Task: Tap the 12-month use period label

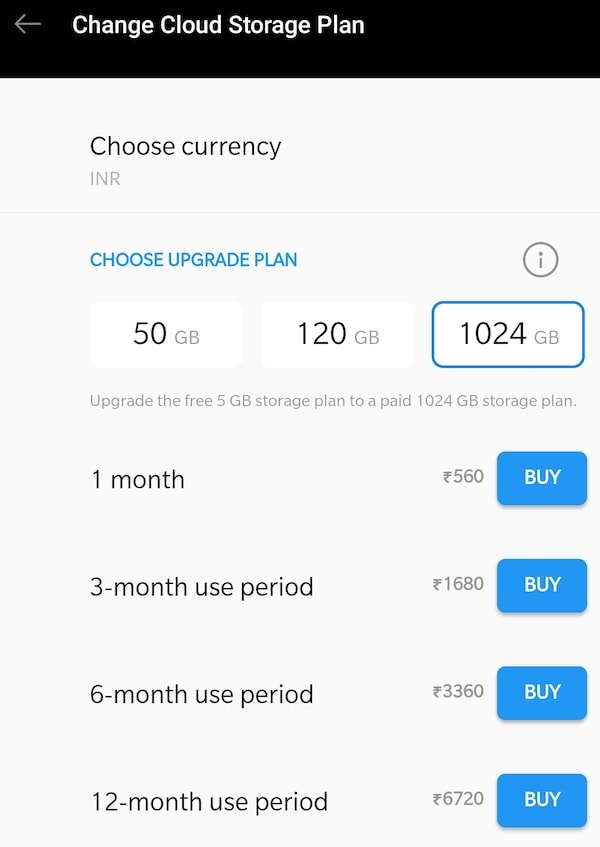Action: pos(208,801)
